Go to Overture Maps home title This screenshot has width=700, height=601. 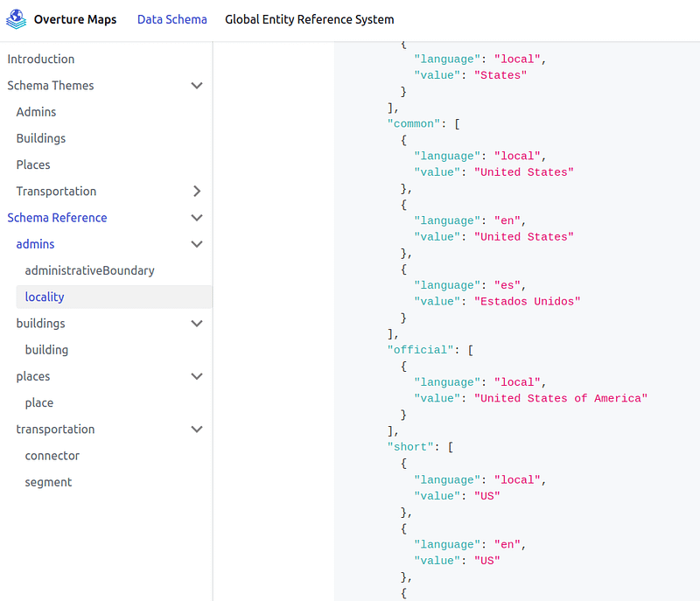(75, 19)
